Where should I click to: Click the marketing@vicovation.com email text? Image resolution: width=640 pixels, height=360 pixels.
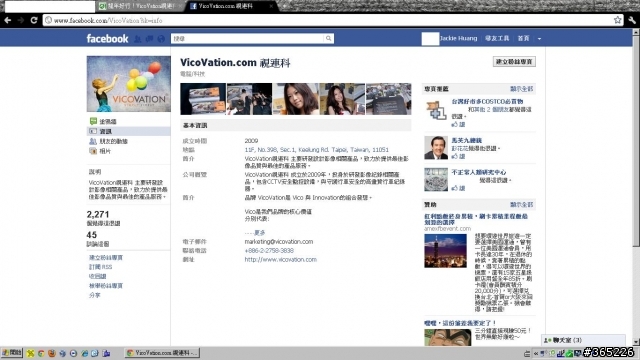(x=279, y=242)
